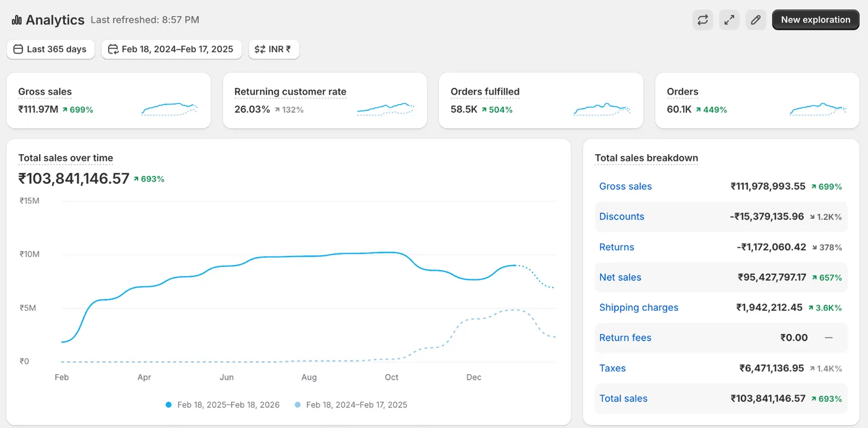The image size is (868, 428).
Task: Click the 60.1K orders figure
Action: tap(680, 110)
